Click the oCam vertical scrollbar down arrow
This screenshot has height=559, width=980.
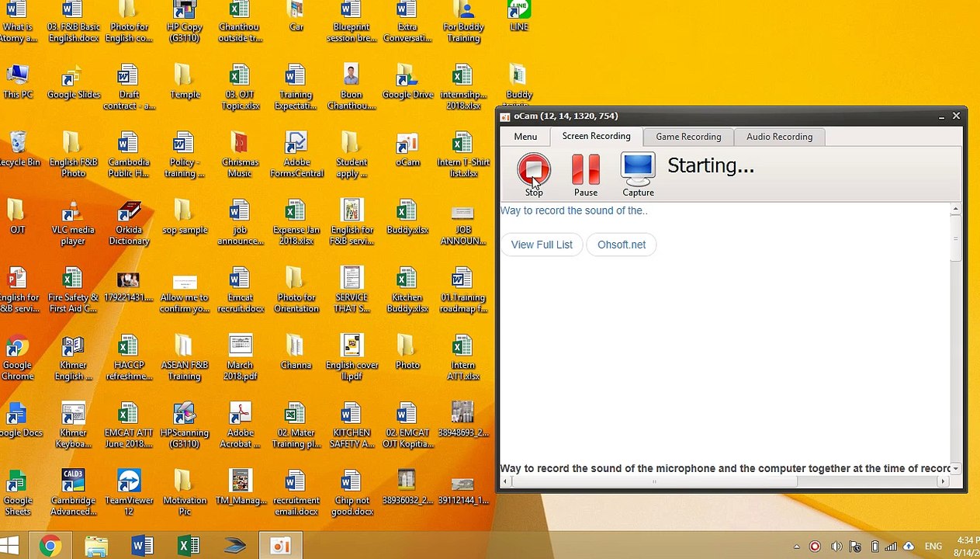955,468
